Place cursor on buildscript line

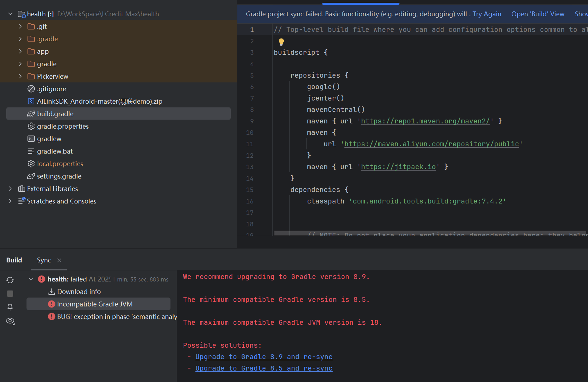pos(301,52)
